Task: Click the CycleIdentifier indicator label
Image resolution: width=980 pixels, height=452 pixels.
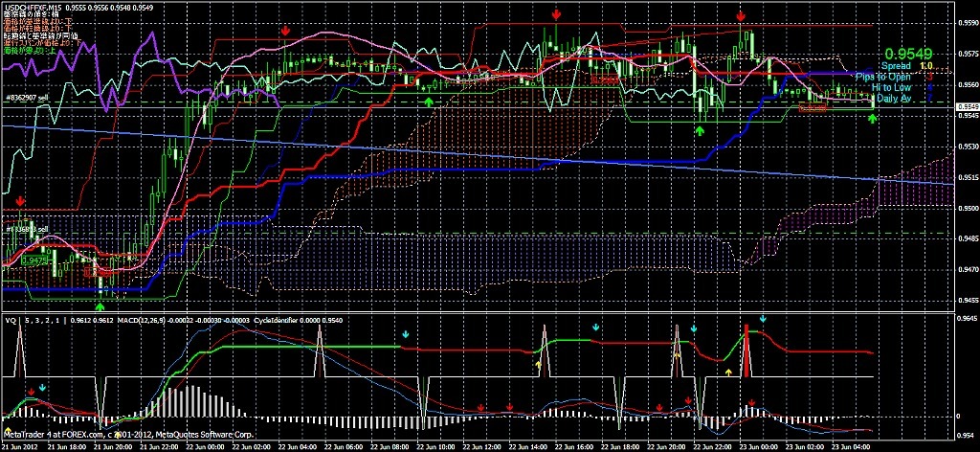Action: click(x=277, y=320)
